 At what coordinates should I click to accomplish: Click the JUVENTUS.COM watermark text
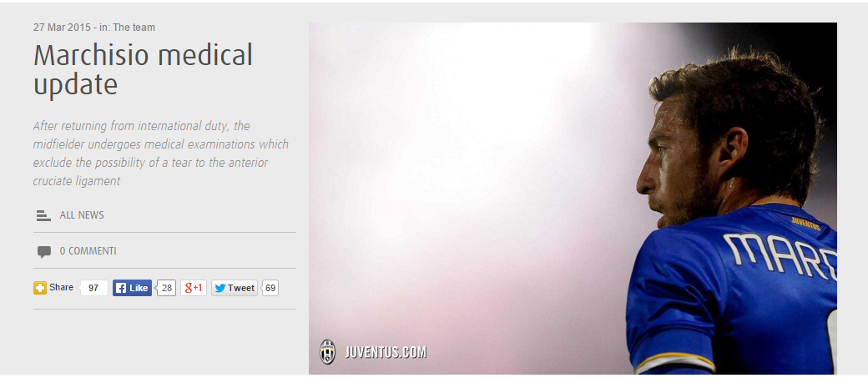[386, 352]
